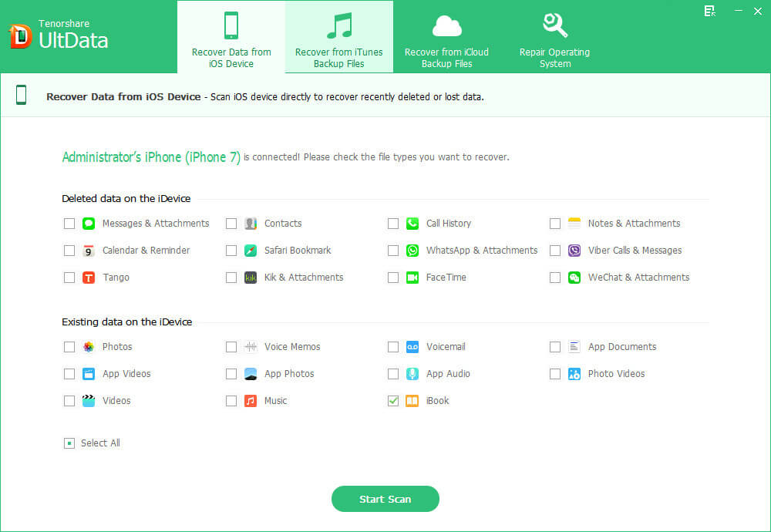Click the orange iBook icon
This screenshot has height=532, width=771.
(412, 401)
